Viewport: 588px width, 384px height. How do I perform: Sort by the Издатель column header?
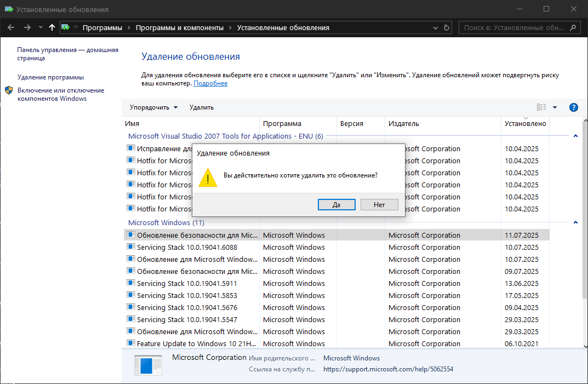(x=443, y=123)
